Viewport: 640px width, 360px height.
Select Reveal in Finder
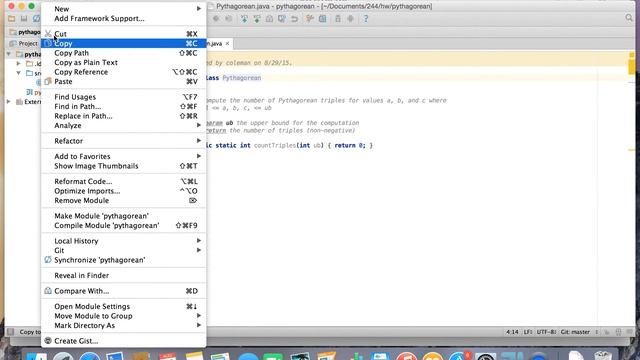point(123,276)
